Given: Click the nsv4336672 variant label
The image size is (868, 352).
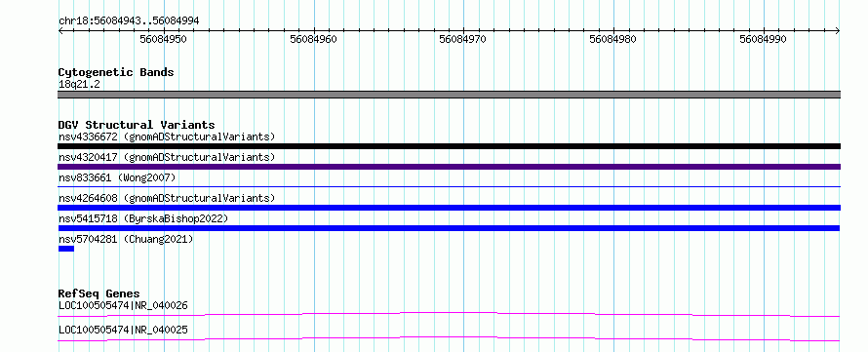Looking at the screenshot, I should (x=167, y=137).
